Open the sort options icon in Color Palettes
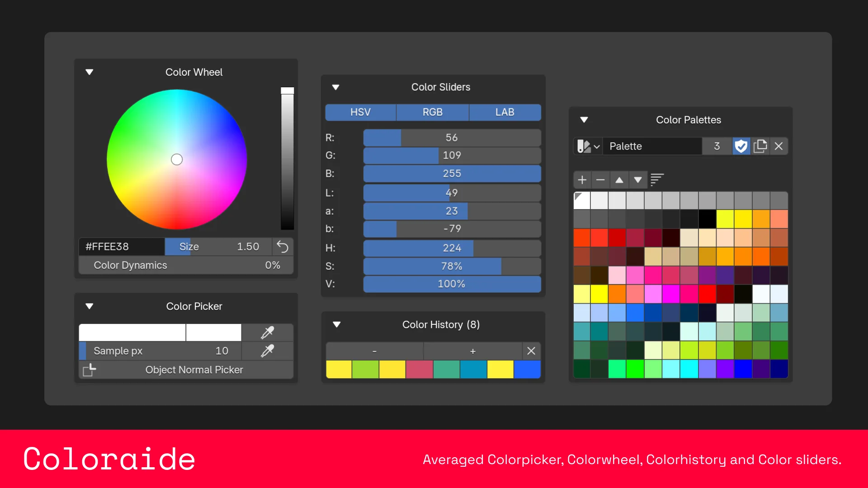The image size is (868, 488). (657, 179)
